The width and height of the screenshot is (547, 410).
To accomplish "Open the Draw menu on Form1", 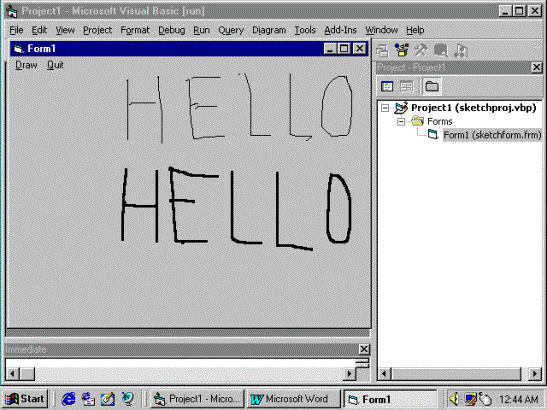I will 26,65.
